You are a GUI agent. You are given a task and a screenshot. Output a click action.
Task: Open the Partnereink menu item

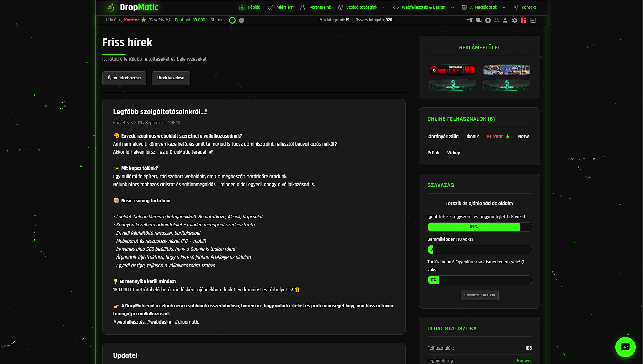[316, 7]
